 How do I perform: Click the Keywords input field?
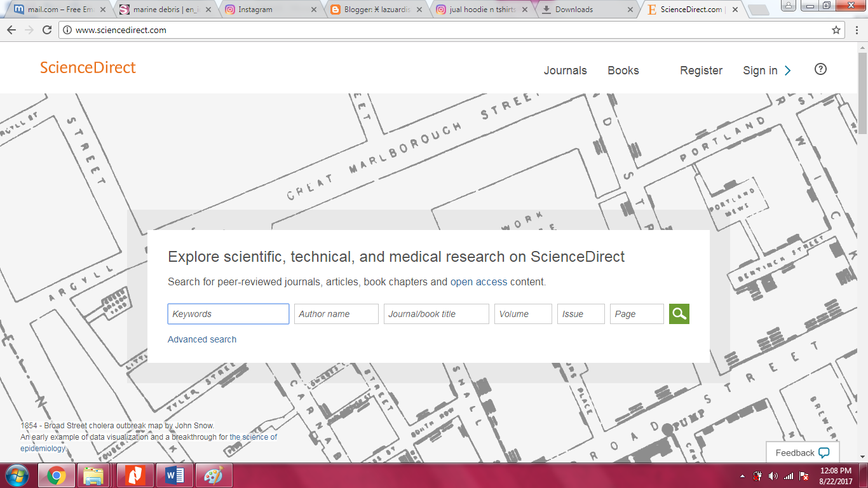[228, 314]
